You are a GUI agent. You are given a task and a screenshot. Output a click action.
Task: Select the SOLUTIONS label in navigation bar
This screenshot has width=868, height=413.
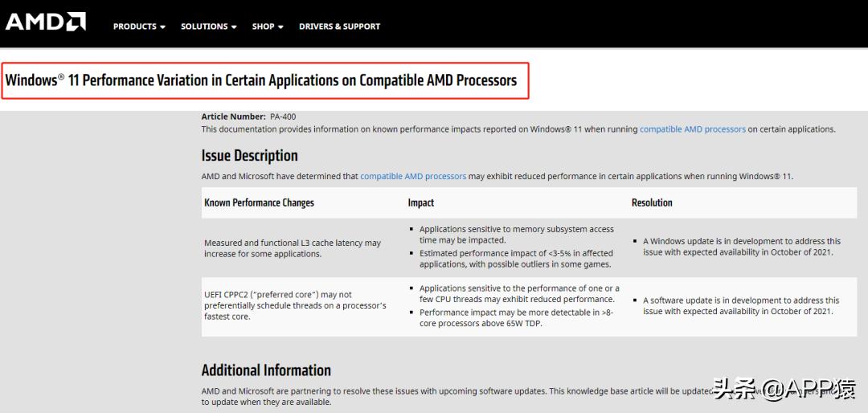point(204,27)
